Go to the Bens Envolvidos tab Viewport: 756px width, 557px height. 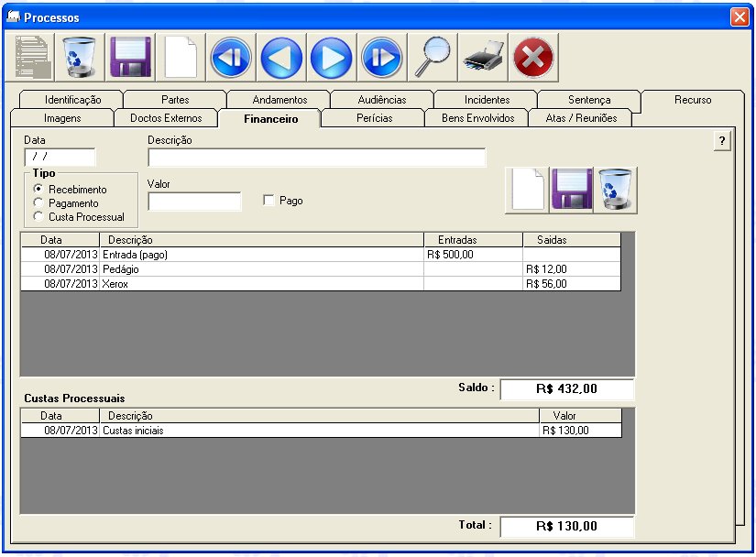point(477,118)
